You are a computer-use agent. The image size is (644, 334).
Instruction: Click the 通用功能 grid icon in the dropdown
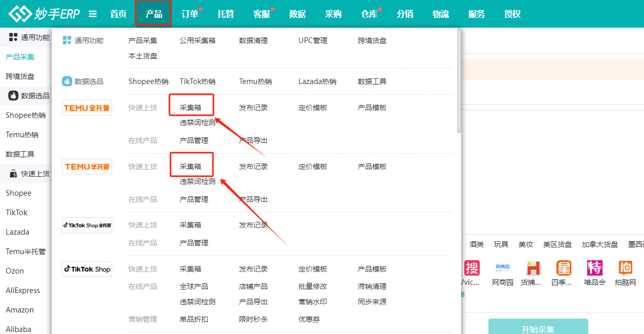click(67, 40)
